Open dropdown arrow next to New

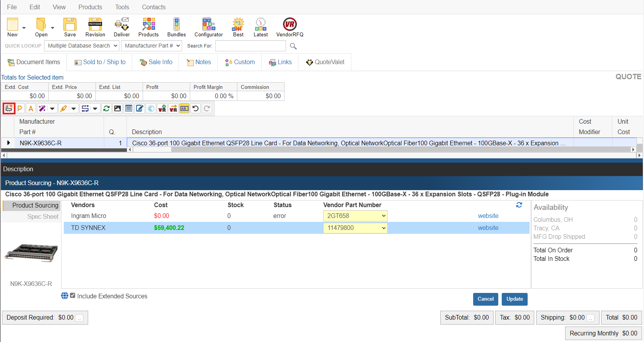coord(24,28)
